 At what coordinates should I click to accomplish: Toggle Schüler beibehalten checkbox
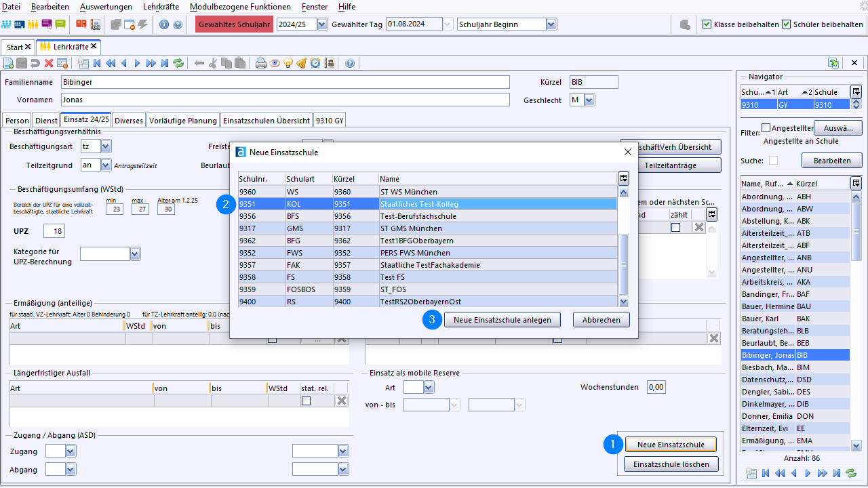coord(787,24)
